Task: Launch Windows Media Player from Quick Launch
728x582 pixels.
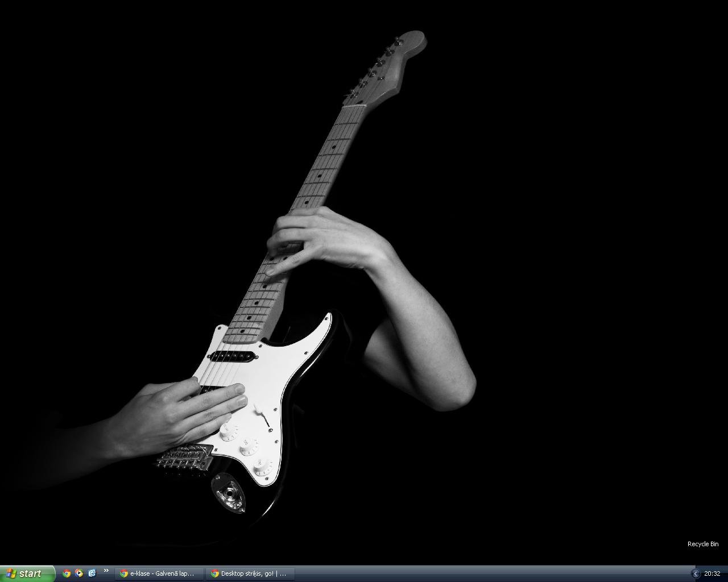Action: click(79, 573)
